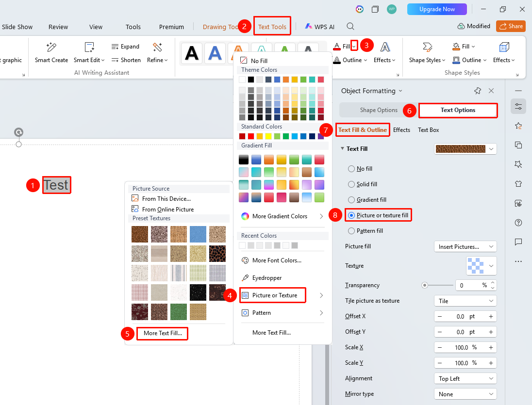Image resolution: width=532 pixels, height=405 pixels.
Task: Open Picture or Texture submenu
Action: 282,295
